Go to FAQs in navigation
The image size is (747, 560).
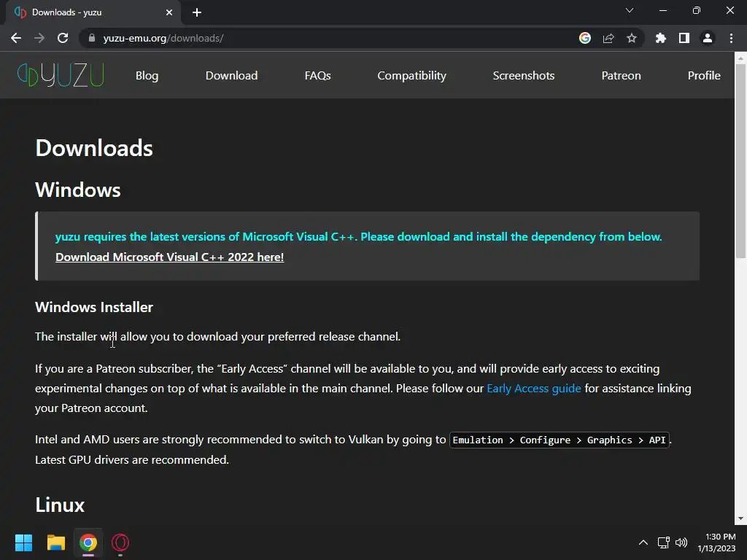(318, 75)
